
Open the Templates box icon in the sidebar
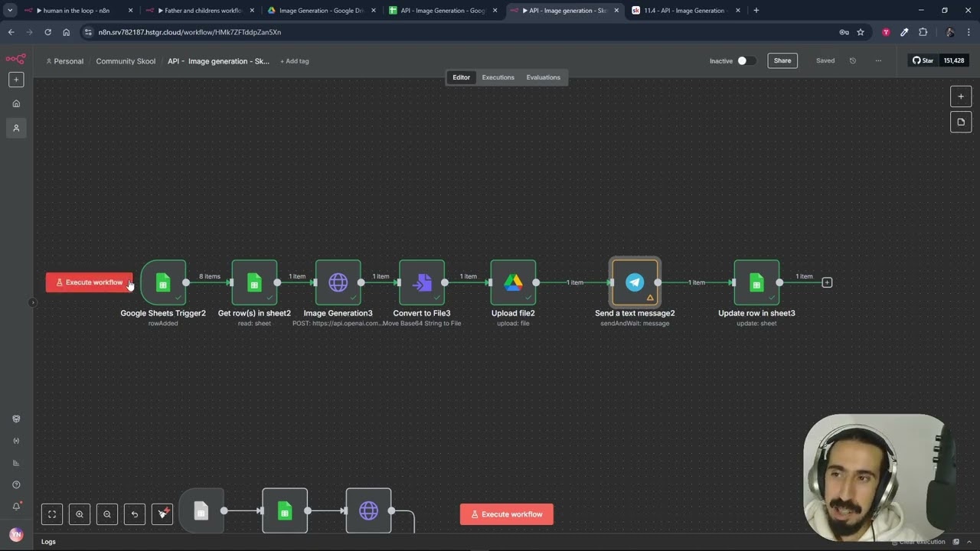[16, 419]
